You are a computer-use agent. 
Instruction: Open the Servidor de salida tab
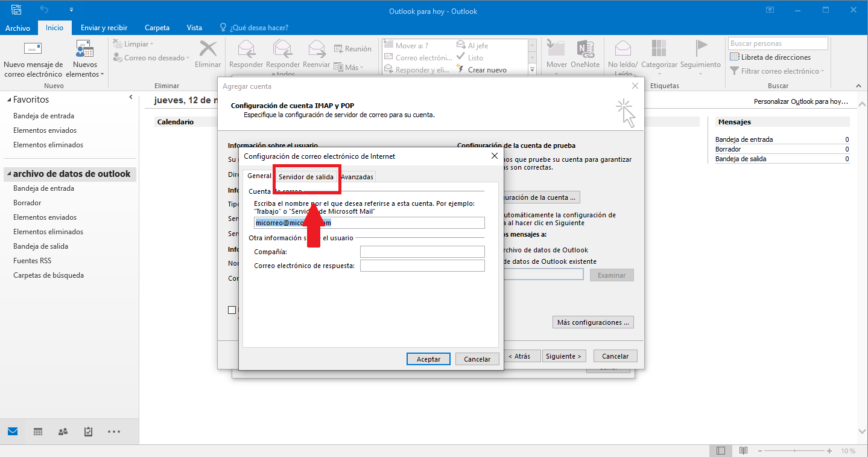coord(306,177)
